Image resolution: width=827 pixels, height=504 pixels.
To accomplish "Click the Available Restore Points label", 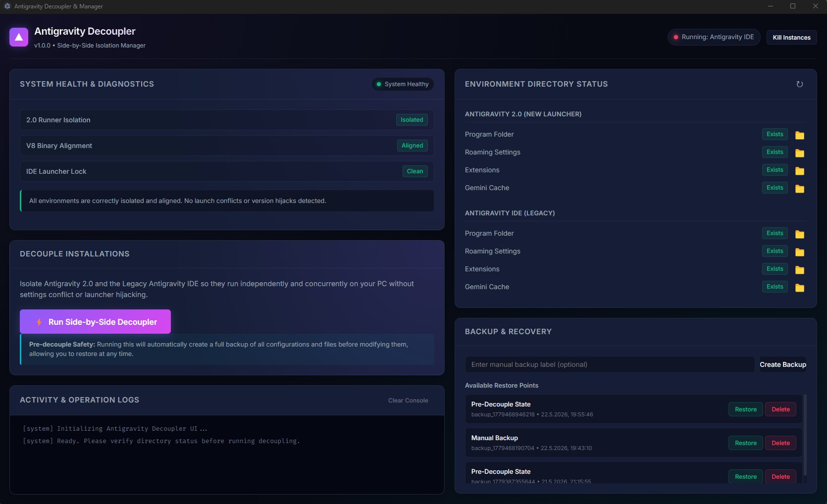I will pyautogui.click(x=501, y=385).
